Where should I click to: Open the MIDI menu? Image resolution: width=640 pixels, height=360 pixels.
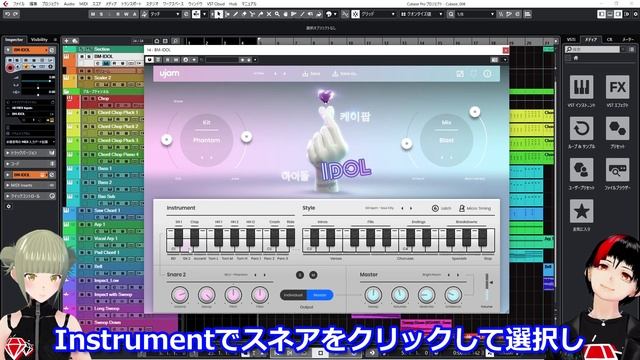tap(83, 4)
